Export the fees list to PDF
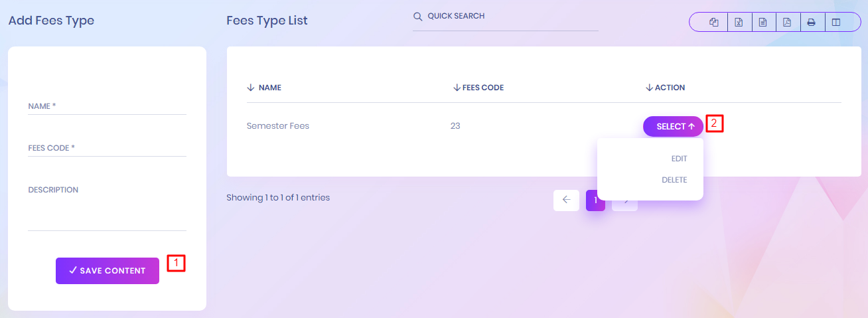This screenshot has height=318, width=868. [787, 23]
